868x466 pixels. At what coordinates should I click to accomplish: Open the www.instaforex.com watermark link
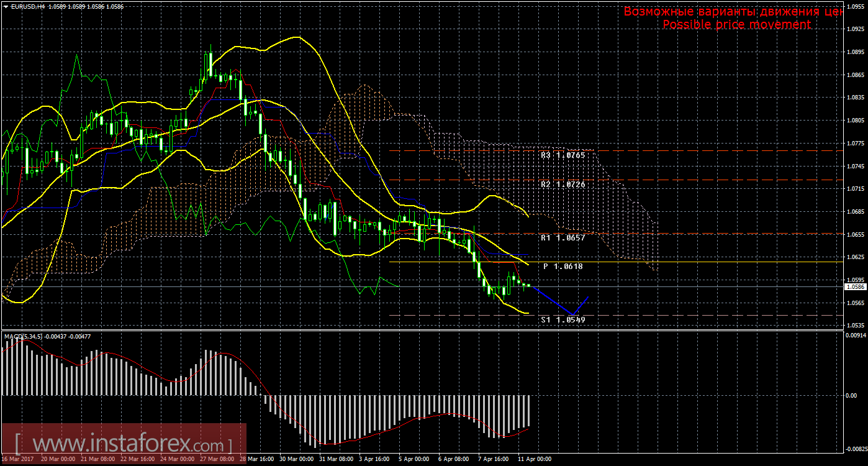coord(124,445)
